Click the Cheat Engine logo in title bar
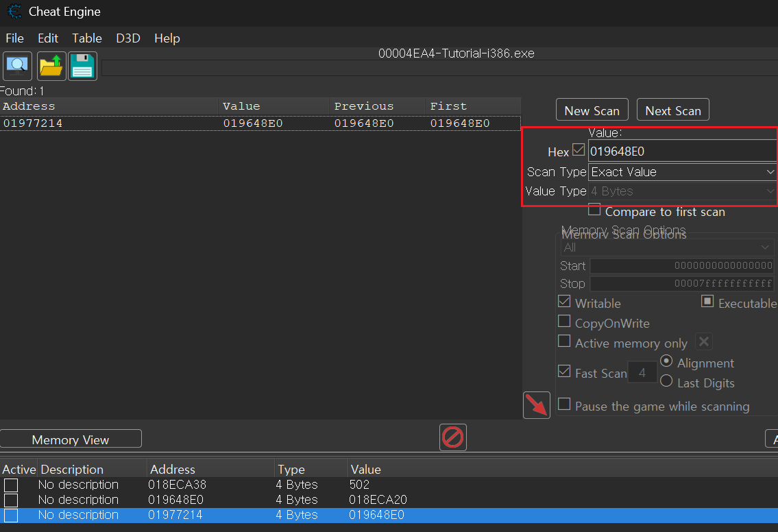 [x=14, y=12]
